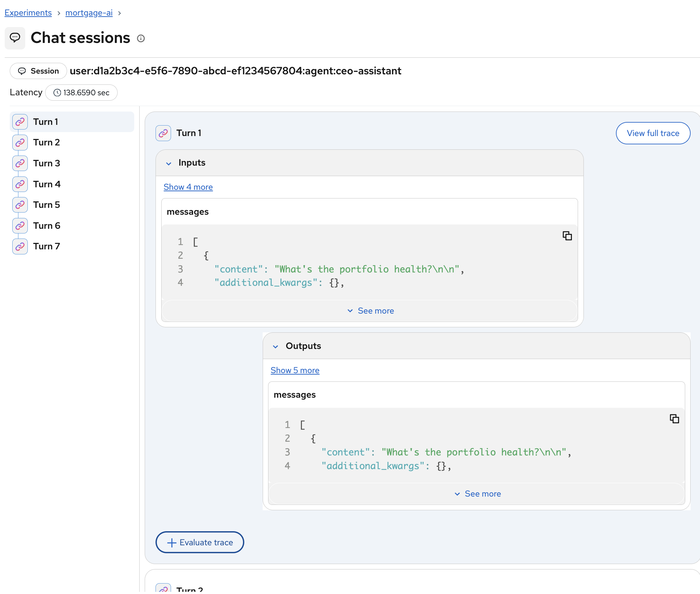The image size is (700, 594).
Task: Click the Show 5 more link
Action: [295, 370]
